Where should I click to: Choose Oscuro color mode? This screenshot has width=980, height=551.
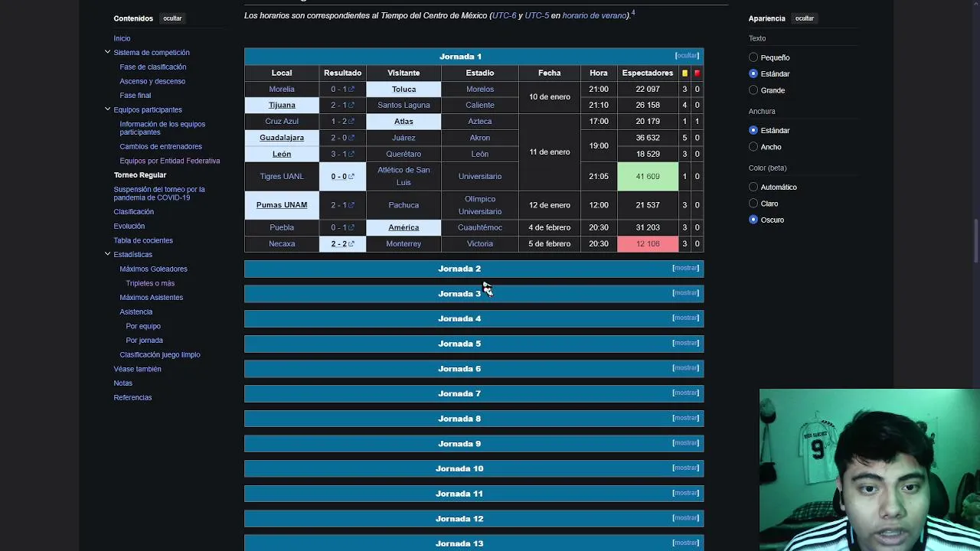tap(753, 220)
